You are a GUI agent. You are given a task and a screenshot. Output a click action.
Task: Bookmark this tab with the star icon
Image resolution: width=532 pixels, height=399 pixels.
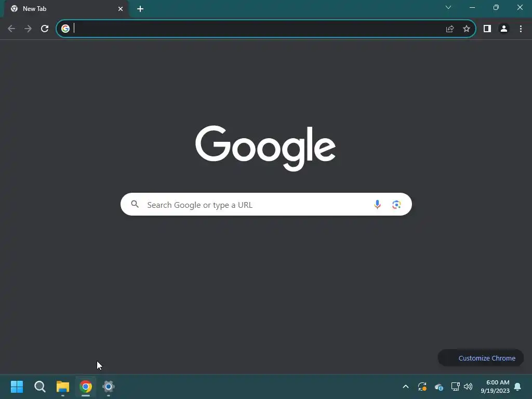pyautogui.click(x=467, y=29)
